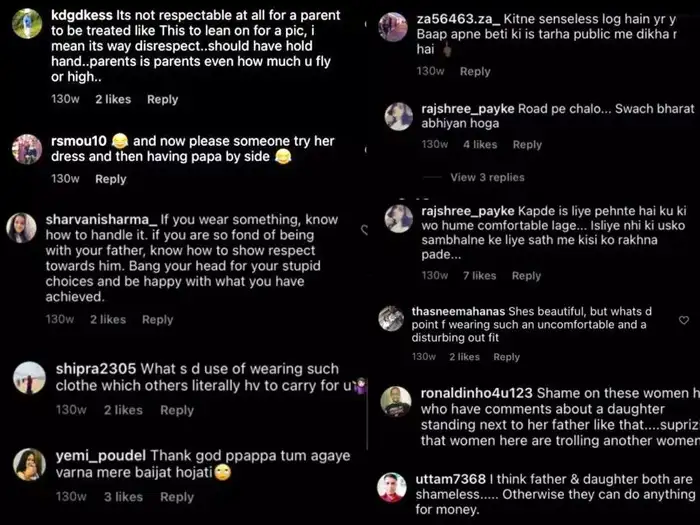
Task: Reply to za56463.za_ comment
Action: point(475,72)
